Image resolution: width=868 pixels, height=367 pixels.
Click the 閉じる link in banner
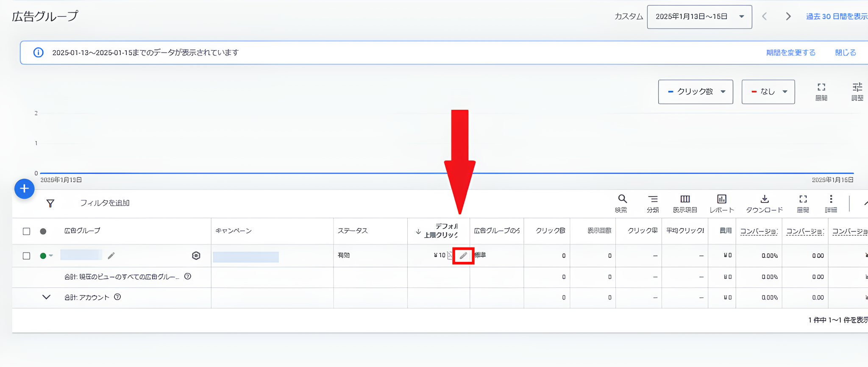[x=845, y=53]
